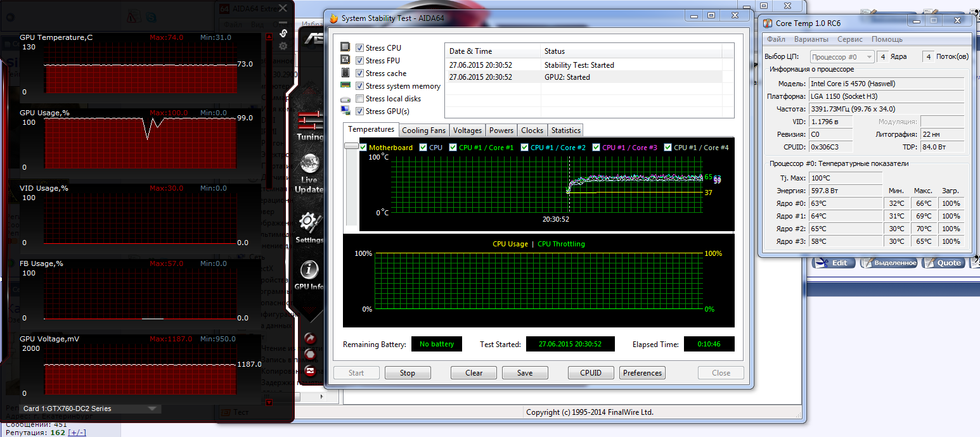980x437 pixels.
Task: Click the Stress cache chip icon
Action: pos(345,73)
